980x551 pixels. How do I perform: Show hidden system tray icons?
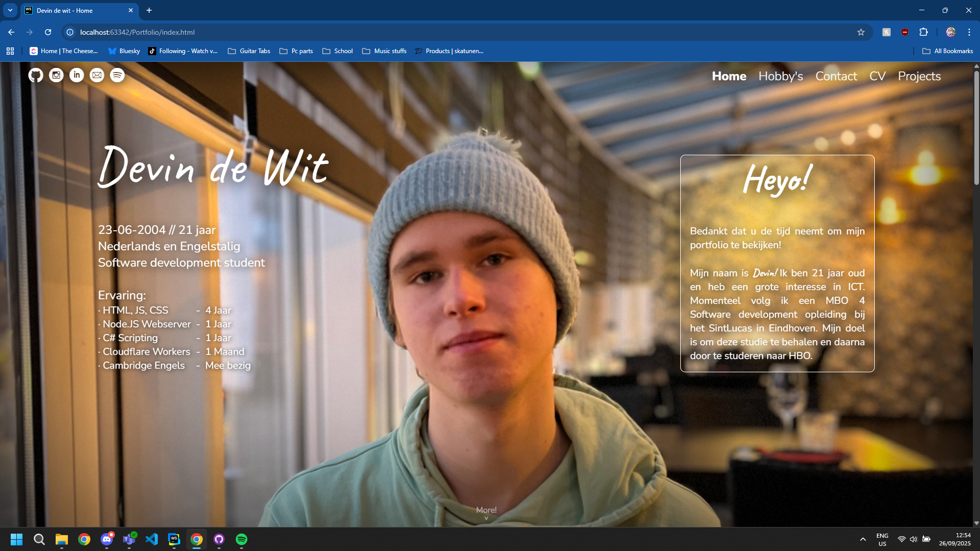[863, 539]
